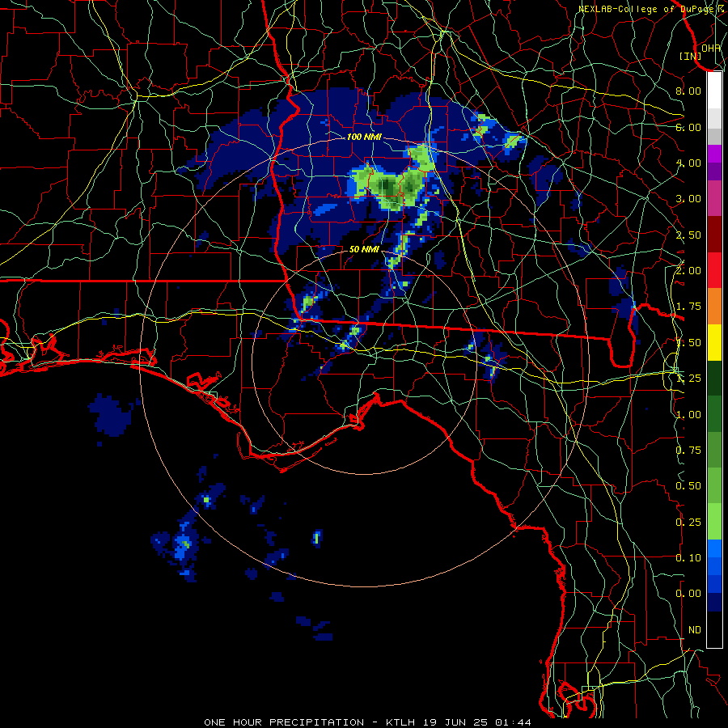The width and height of the screenshot is (728, 728).
Task: Click the 2.00 legend value
Action: (688, 271)
